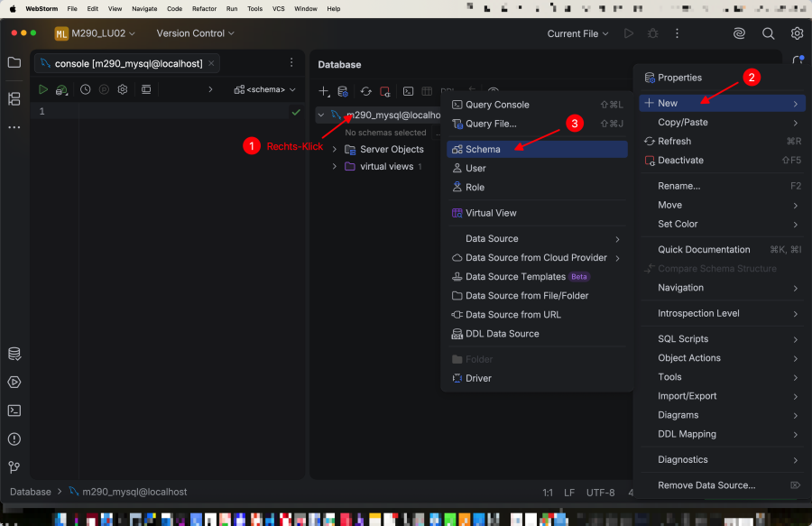Choose Query Console in the submenu
This screenshot has width=812, height=526.
point(537,105)
